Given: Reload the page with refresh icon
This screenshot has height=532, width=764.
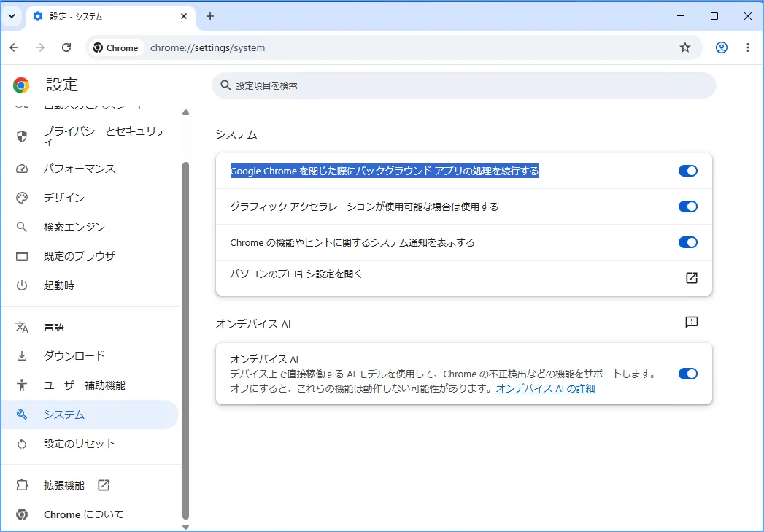Looking at the screenshot, I should click(66, 47).
